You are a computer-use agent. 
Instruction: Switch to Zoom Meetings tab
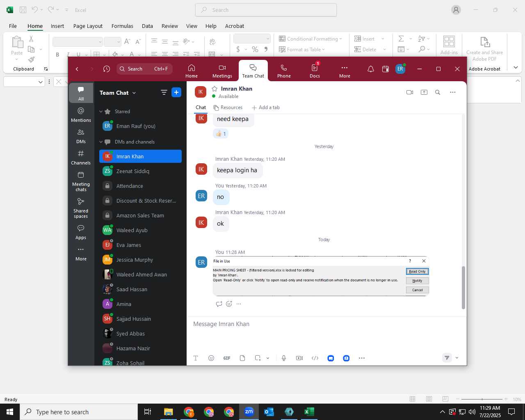[x=222, y=71]
